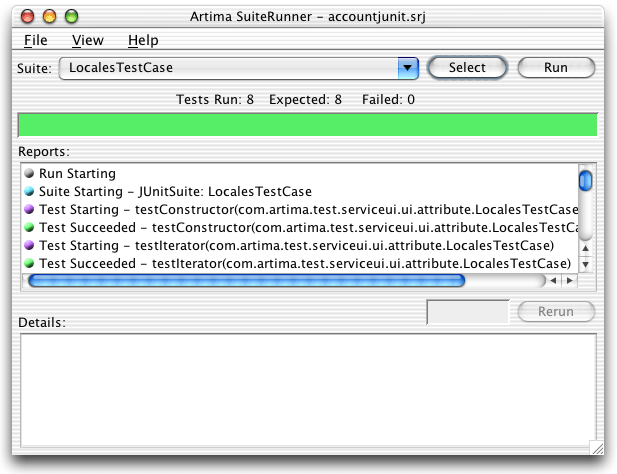Screen dimensions: 617x474
Task: Select Suite Starting - JUnitSuite: LocalesTestCase row
Action: pyautogui.click(x=300, y=191)
